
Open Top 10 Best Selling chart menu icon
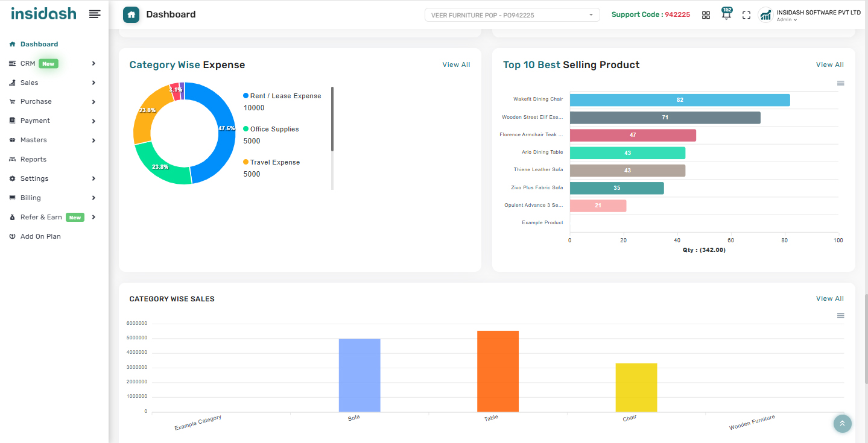[x=840, y=83]
